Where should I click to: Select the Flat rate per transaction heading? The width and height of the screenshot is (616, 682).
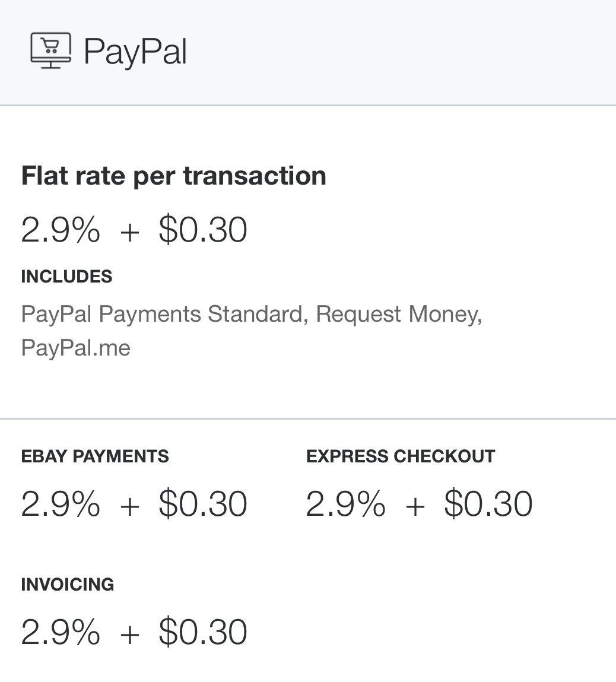[173, 176]
